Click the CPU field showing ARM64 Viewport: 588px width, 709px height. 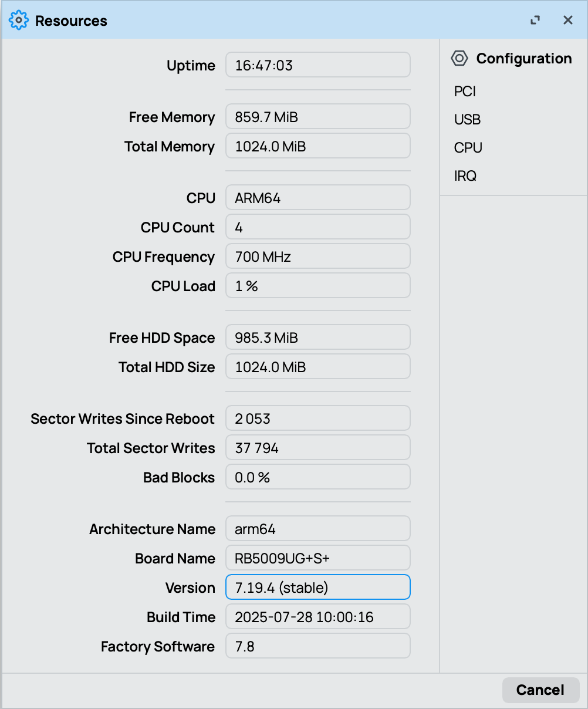coord(318,197)
